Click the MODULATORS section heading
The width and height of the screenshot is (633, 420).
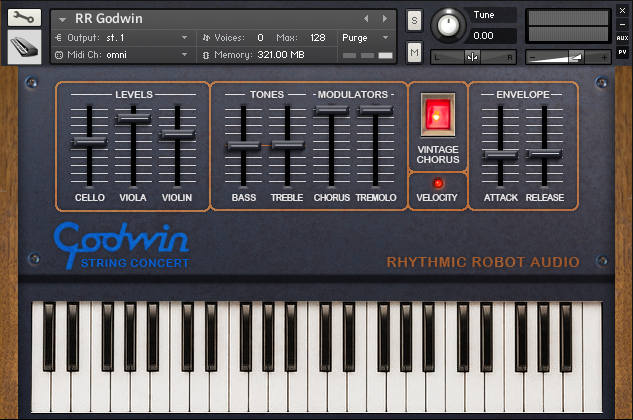[353, 94]
